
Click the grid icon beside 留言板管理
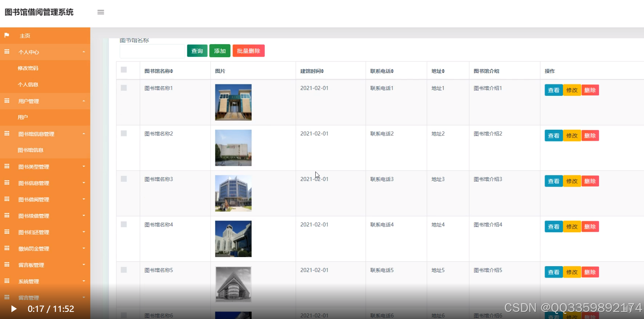(7, 265)
